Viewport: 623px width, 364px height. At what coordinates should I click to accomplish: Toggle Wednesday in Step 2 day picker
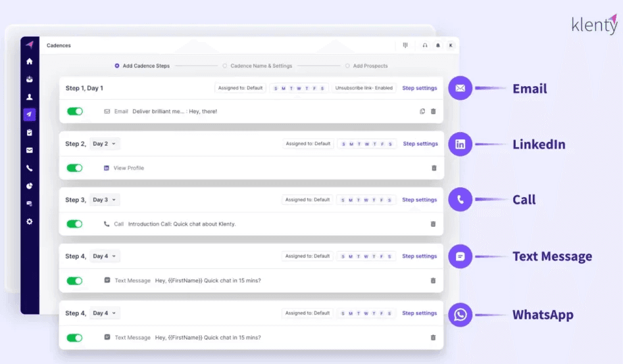coord(366,144)
